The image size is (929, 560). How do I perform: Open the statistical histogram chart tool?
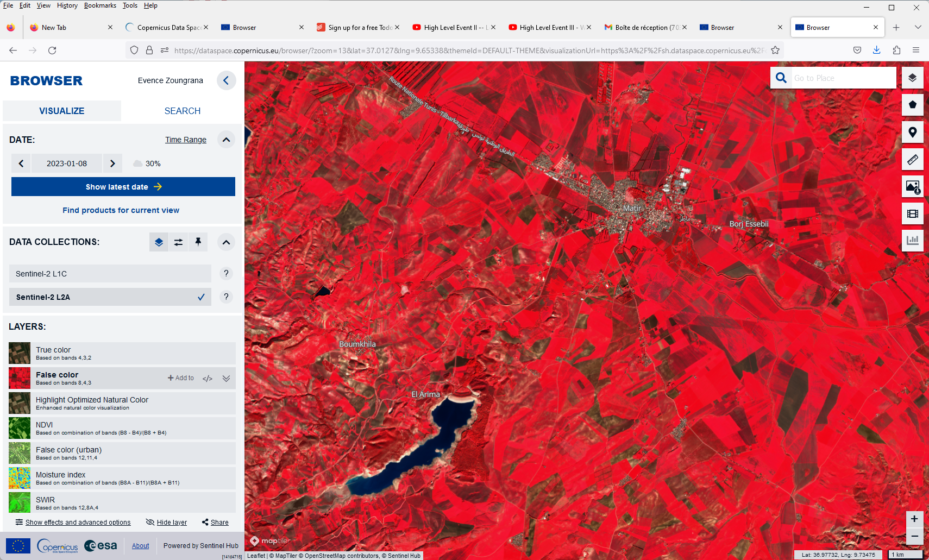pyautogui.click(x=913, y=240)
